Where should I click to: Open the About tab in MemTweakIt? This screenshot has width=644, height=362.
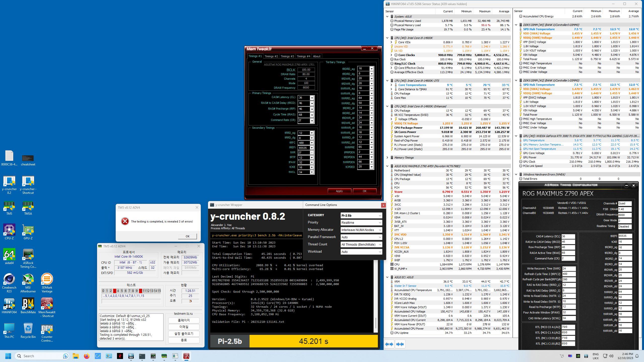pos(317,56)
